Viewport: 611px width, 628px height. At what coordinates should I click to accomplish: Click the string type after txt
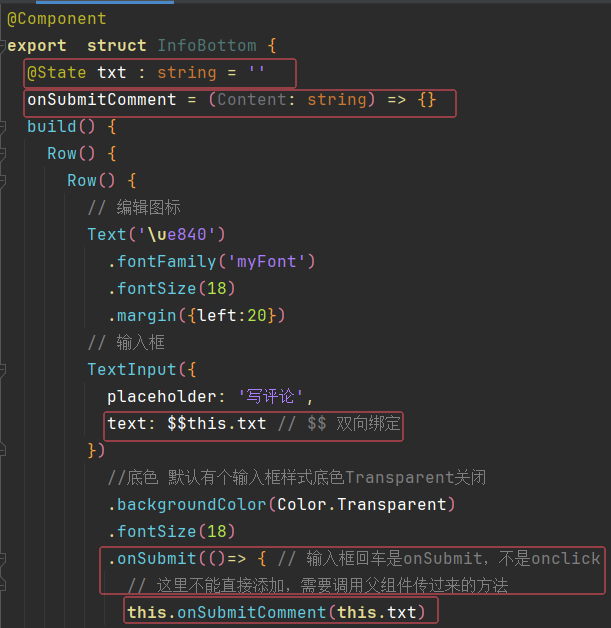[187, 73]
